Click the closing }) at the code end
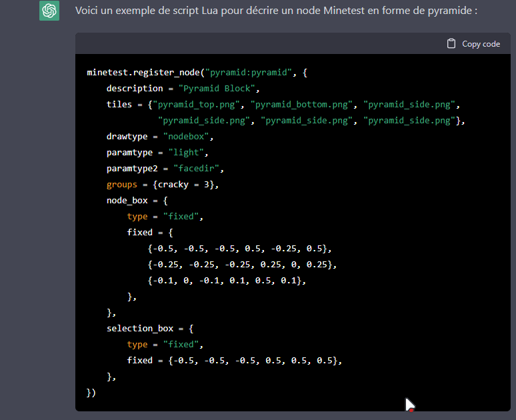The width and height of the screenshot is (516, 420). pos(91,393)
